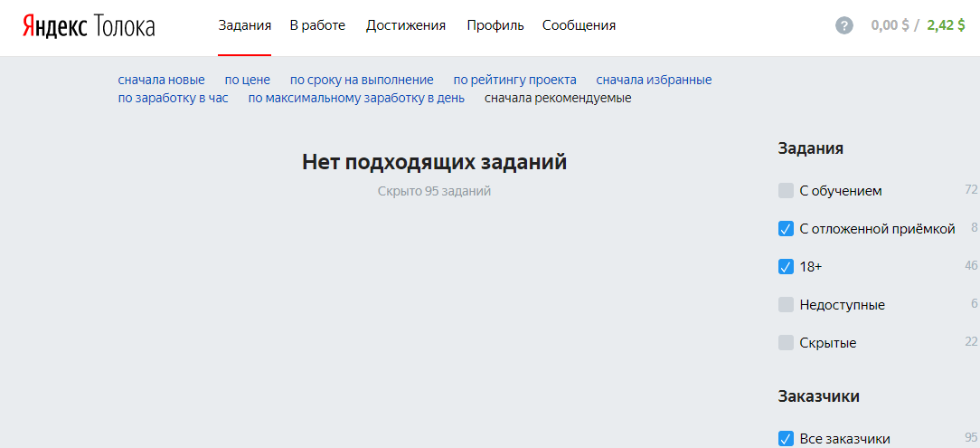Viewport: 980px width, 448px height.
Task: Sort по максимальному заработку в день
Action: tap(356, 99)
